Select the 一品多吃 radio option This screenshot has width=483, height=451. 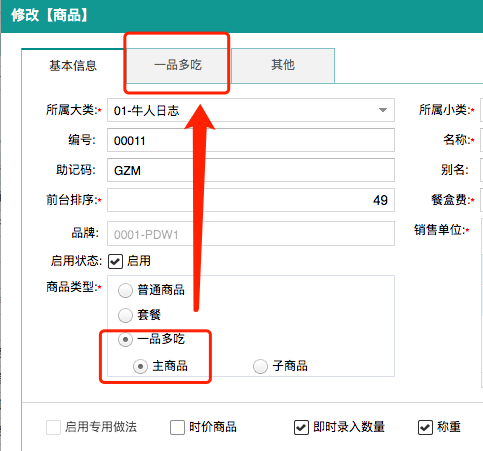[125, 340]
